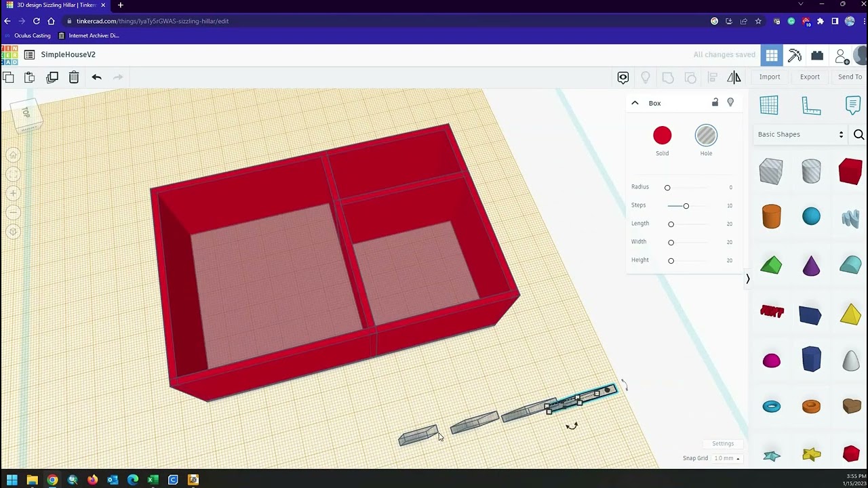Pick the yellow Pyramid shape
868x488 pixels.
pos(850,314)
